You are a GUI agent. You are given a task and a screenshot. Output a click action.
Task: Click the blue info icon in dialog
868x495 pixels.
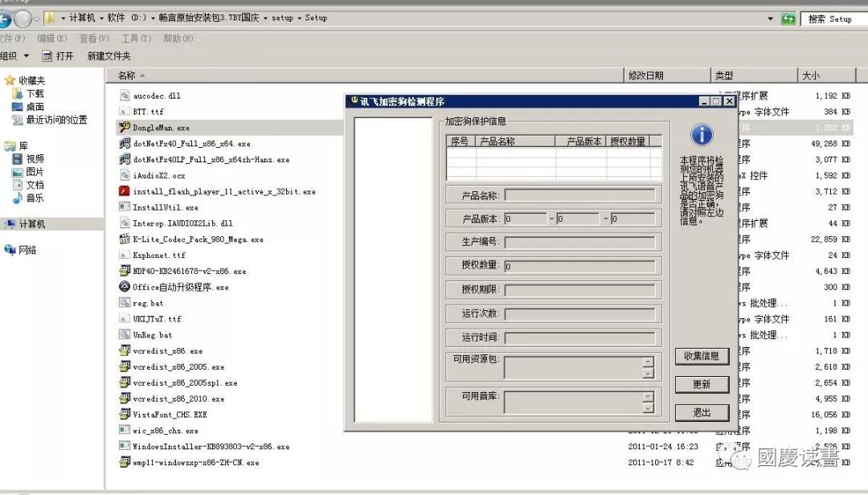[702, 134]
